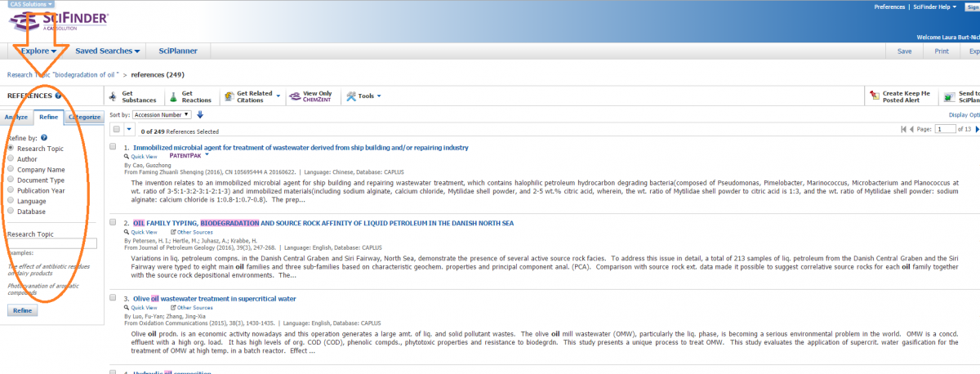Click the Get Reactions flask icon
The image size is (980, 374).
click(173, 96)
